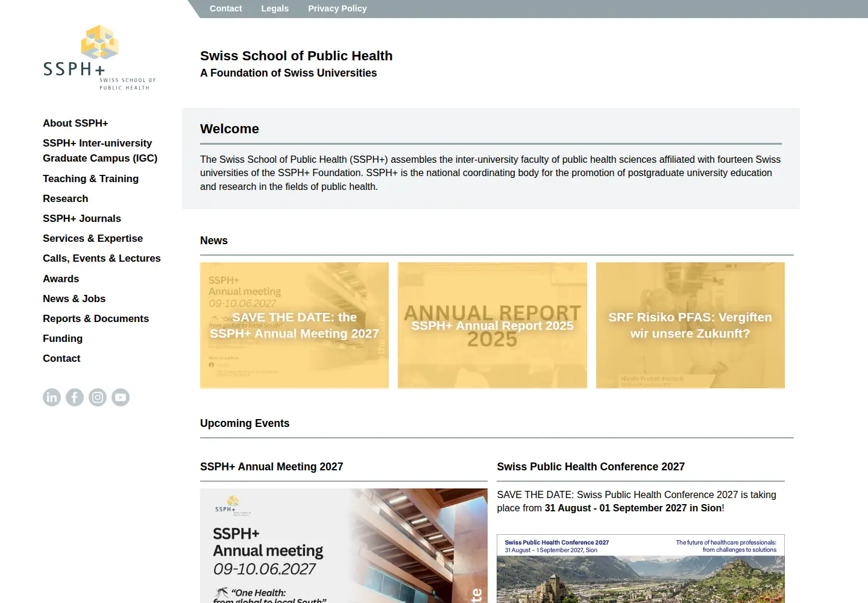Open SSPH+ Journals page
This screenshot has height=603, width=868.
(x=82, y=218)
